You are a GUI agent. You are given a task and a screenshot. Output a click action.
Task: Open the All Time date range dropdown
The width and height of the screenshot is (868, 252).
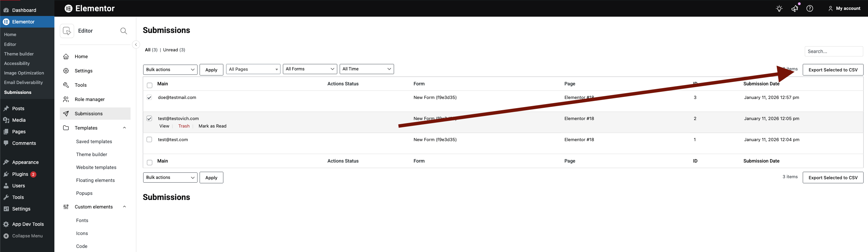click(367, 69)
